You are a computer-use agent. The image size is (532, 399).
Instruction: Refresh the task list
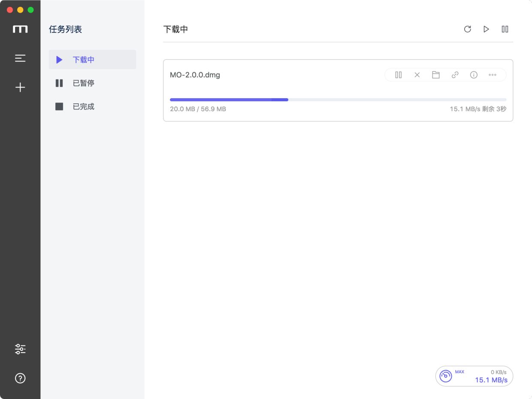coord(468,29)
